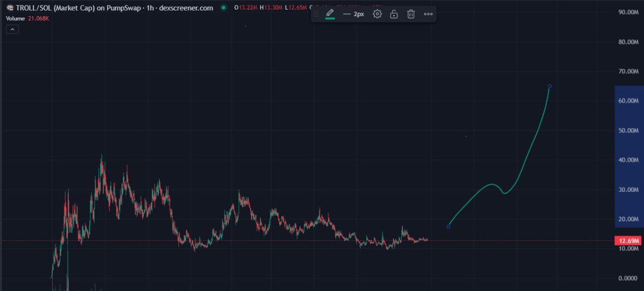Click the open value O13.22M
This screenshot has height=291, width=644.
coord(245,8)
